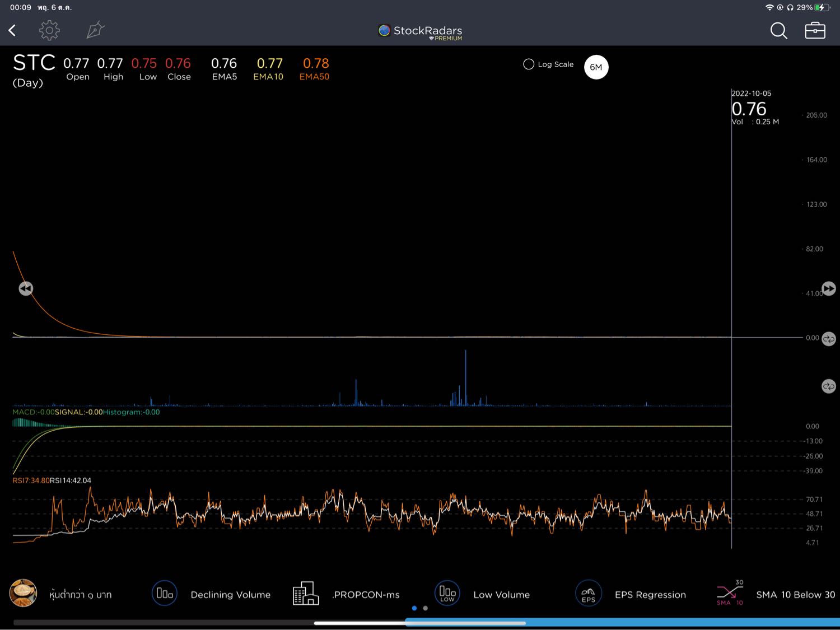840x630 pixels.
Task: Click the PROPCON-ms building icon
Action: [x=306, y=593]
